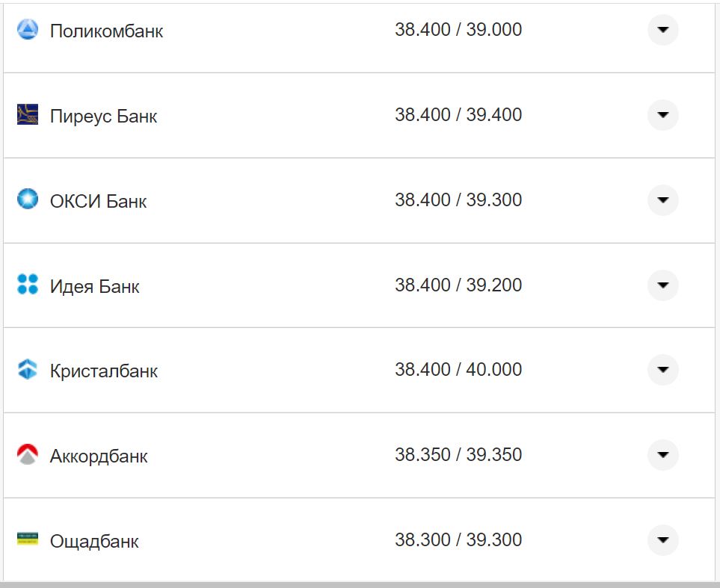
Task: Open the ОКСИ Банк dropdown arrow
Action: 662,200
